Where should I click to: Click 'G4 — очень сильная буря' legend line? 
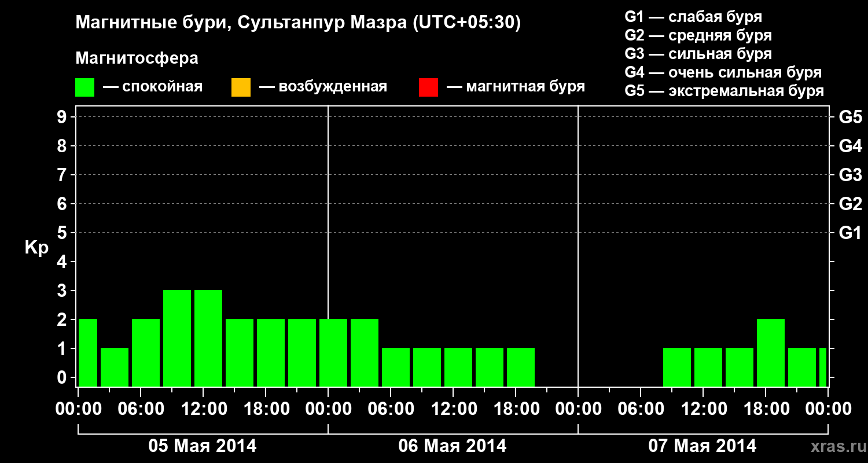coord(723,72)
